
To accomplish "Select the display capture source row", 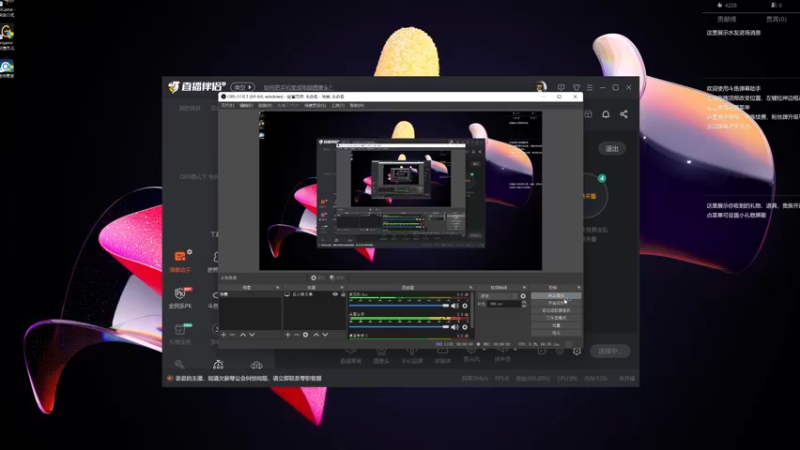I will pyautogui.click(x=314, y=294).
